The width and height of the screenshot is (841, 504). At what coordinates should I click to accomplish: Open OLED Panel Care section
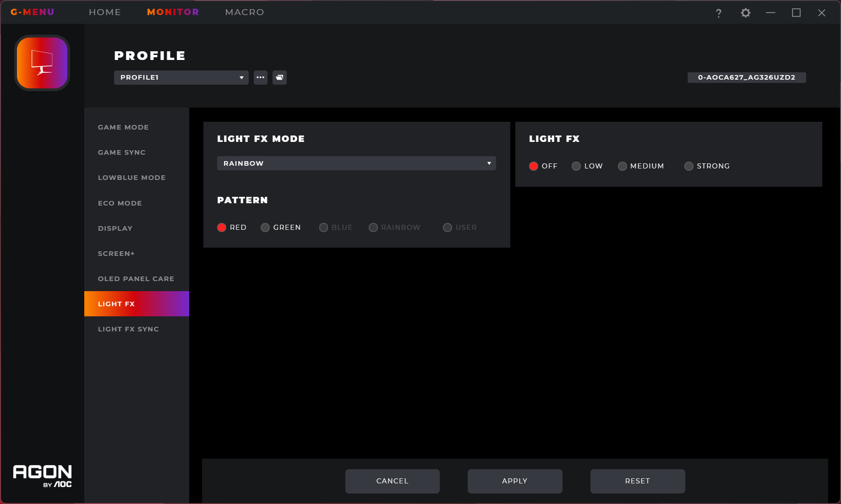pos(137,279)
